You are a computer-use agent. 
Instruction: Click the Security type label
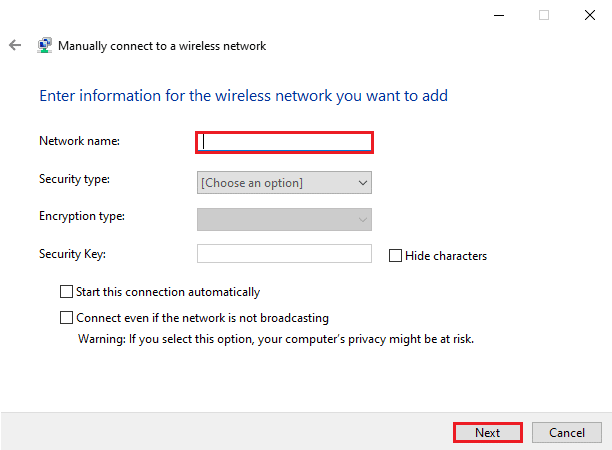click(75, 179)
